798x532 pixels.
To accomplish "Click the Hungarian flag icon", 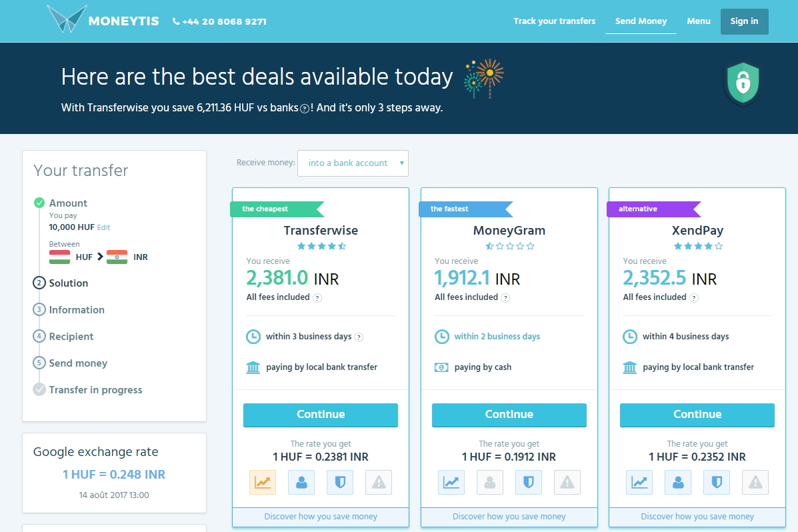I will [59, 257].
